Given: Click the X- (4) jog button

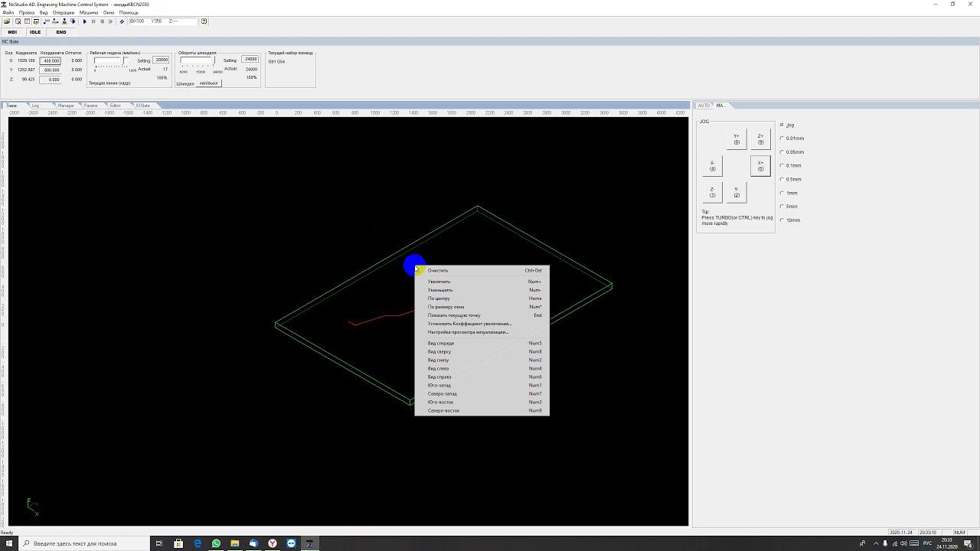Looking at the screenshot, I should [x=712, y=166].
